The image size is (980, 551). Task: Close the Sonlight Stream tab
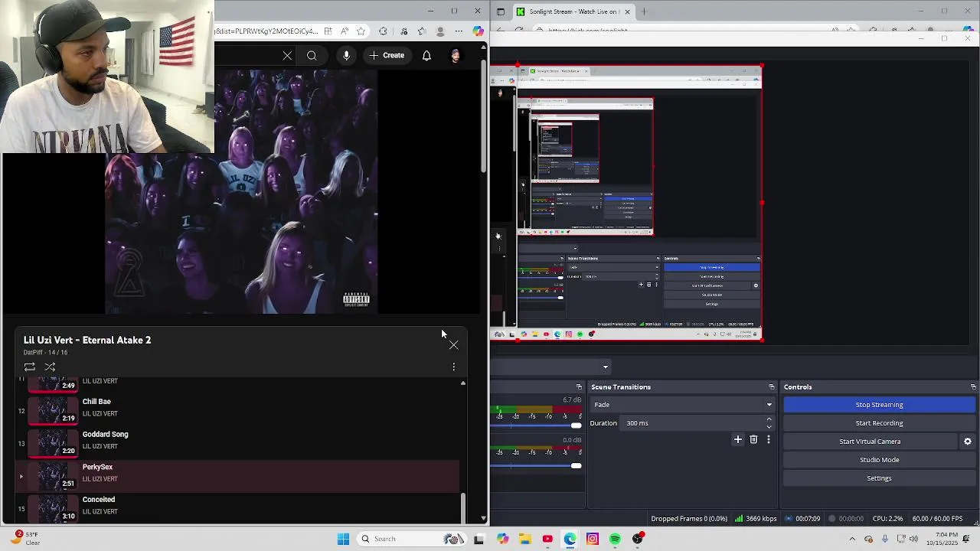point(627,11)
